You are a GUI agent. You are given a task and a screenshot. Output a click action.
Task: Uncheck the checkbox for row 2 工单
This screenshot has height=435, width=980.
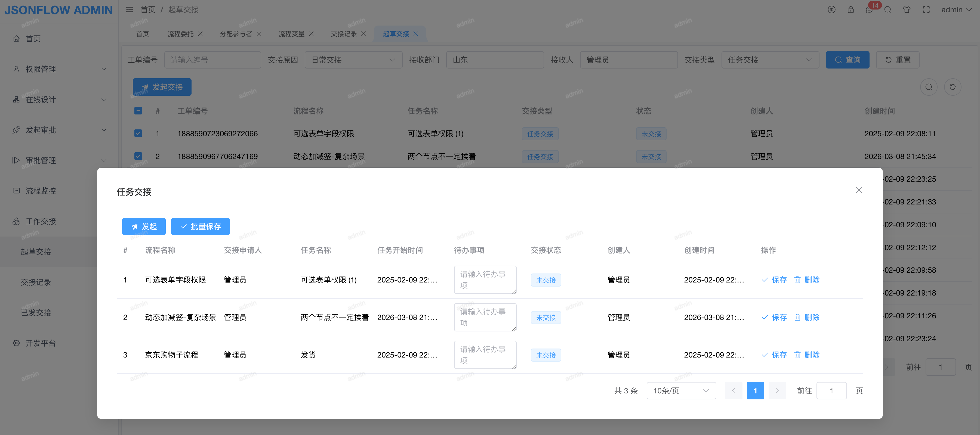tap(138, 156)
